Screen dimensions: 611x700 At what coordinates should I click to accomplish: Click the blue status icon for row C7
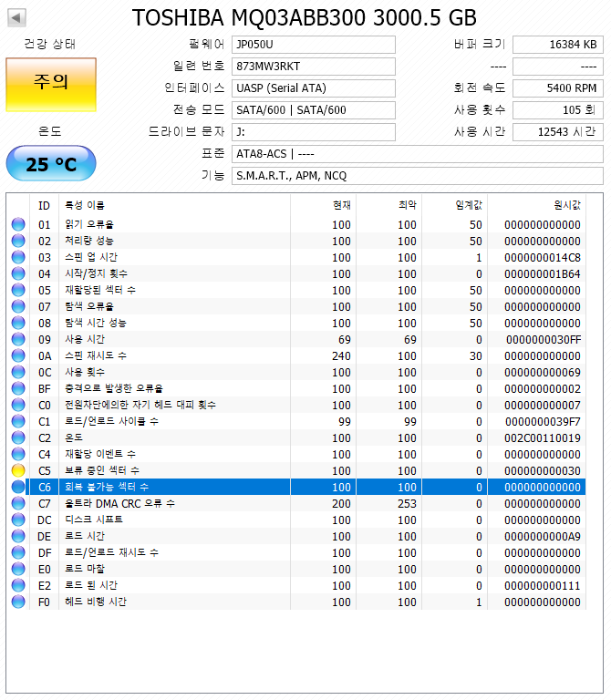[x=18, y=503]
